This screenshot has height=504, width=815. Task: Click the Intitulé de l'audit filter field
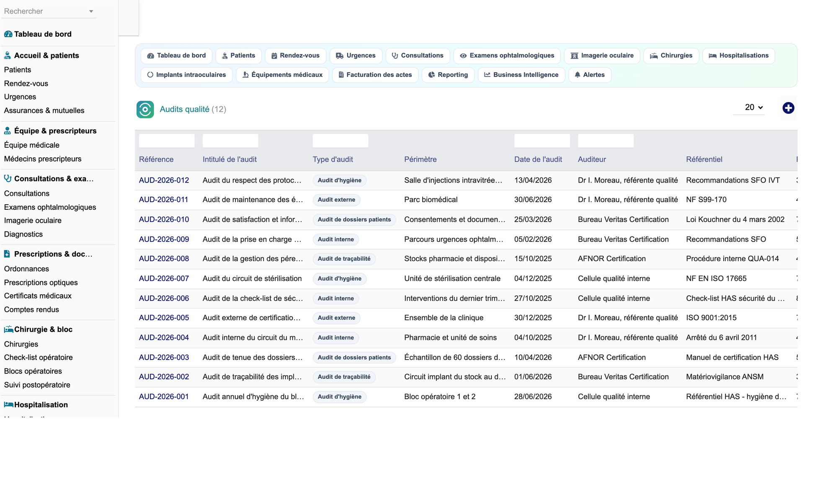point(230,141)
